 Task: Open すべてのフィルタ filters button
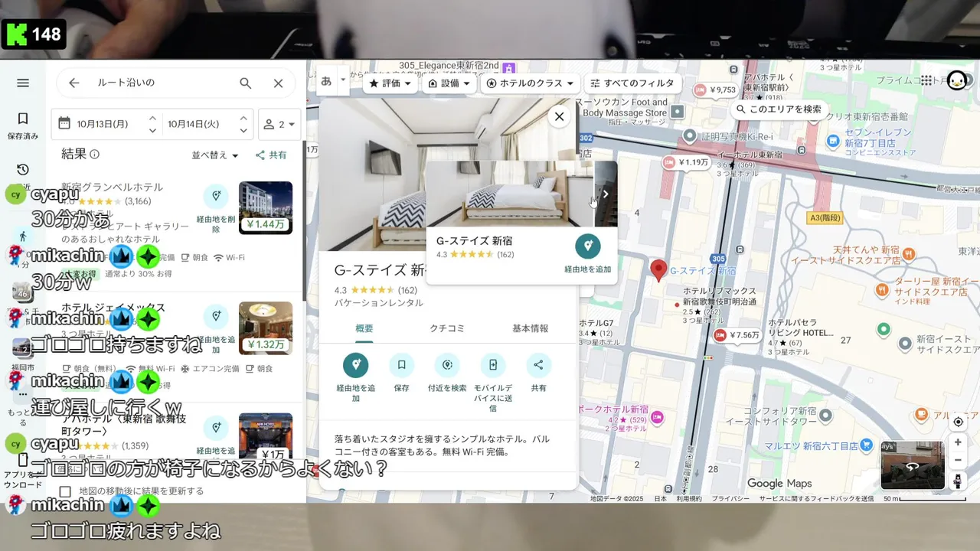tap(632, 83)
